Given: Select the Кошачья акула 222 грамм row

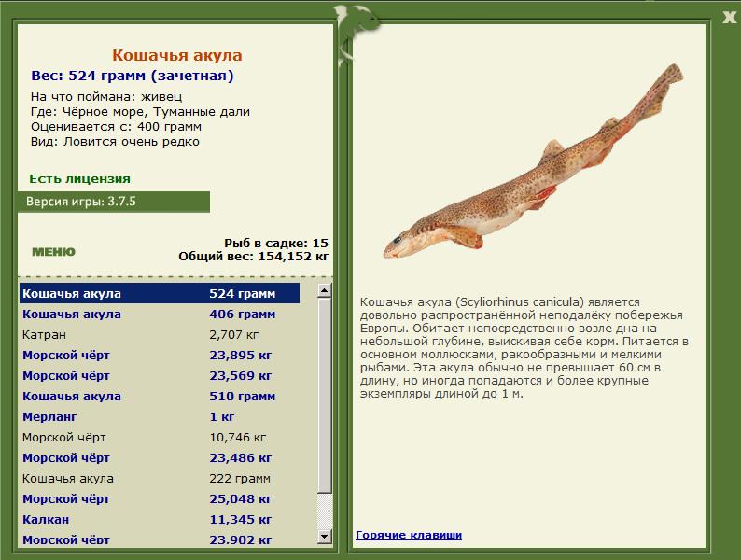Looking at the screenshot, I should 160,479.
